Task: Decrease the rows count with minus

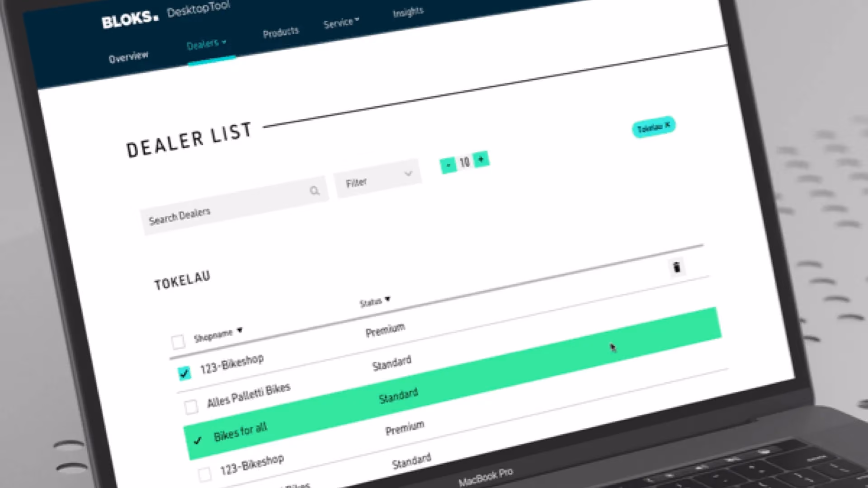Action: [x=448, y=165]
